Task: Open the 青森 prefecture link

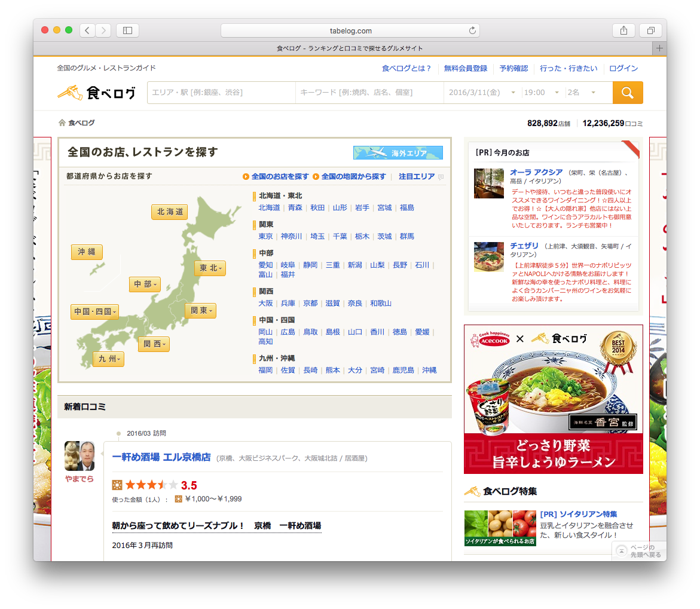Action: click(295, 207)
